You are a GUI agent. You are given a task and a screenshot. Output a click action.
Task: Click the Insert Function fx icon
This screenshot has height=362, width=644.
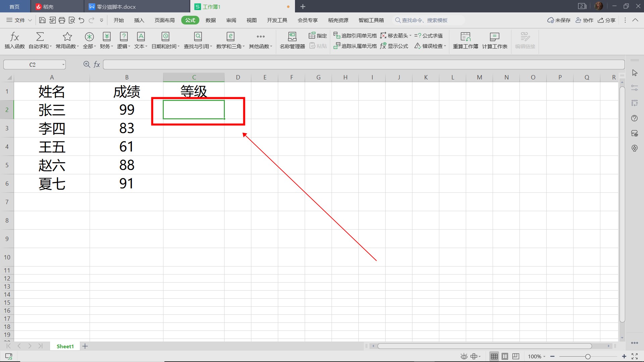(x=14, y=40)
